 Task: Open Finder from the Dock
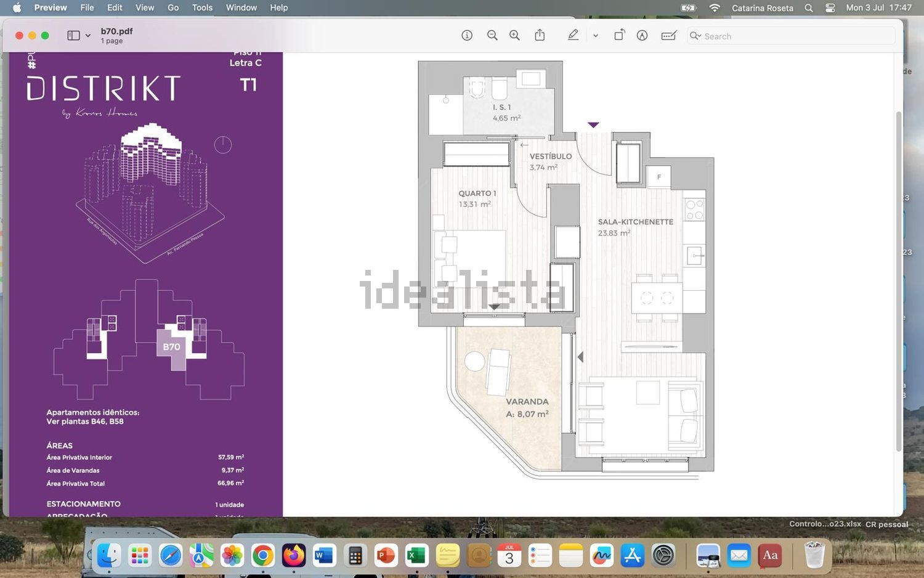pyautogui.click(x=109, y=555)
